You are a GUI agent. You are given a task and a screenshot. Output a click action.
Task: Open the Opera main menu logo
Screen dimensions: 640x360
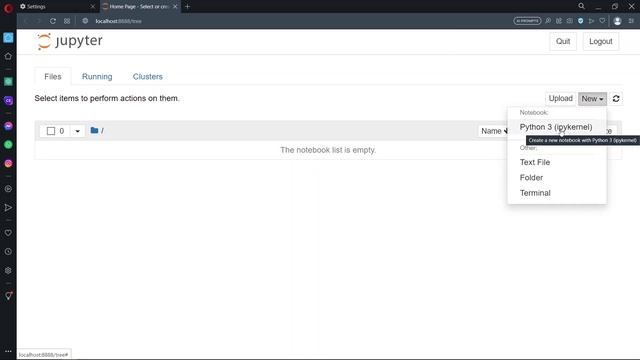(8, 7)
